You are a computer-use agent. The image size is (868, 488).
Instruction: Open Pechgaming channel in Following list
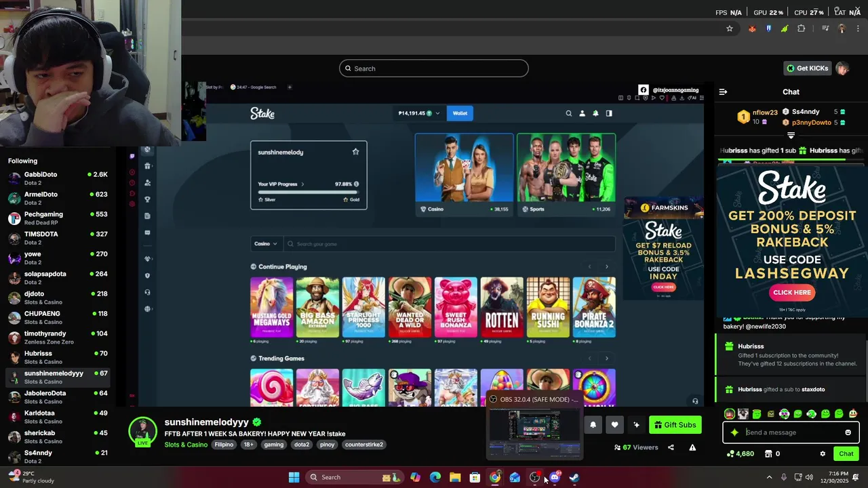58,218
